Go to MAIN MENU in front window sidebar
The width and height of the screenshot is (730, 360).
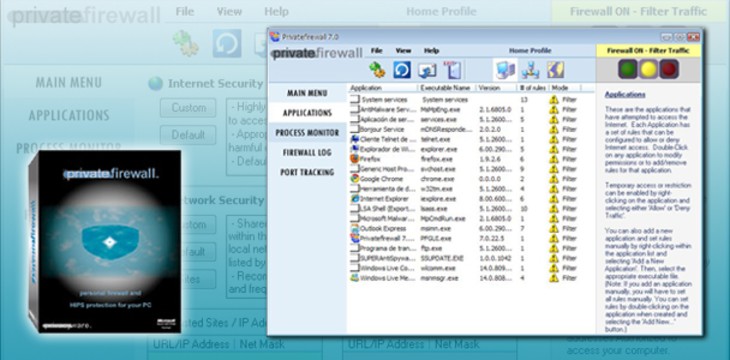(307, 93)
